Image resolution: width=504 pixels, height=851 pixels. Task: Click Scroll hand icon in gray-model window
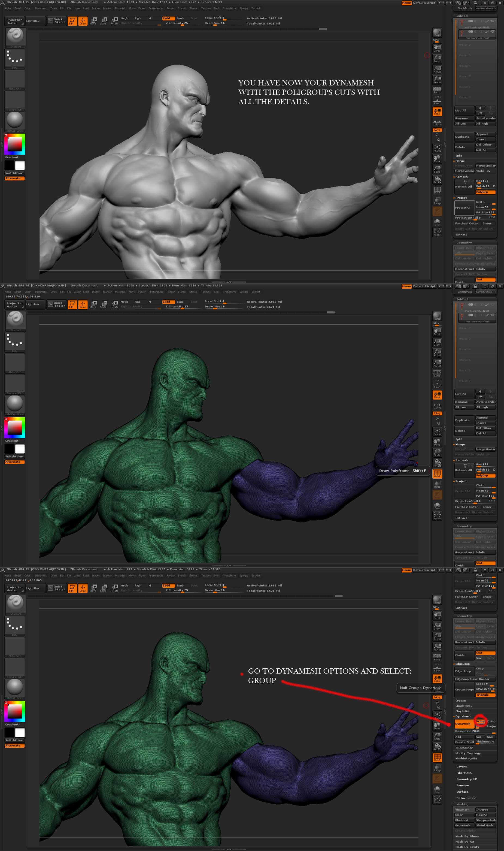tap(437, 48)
